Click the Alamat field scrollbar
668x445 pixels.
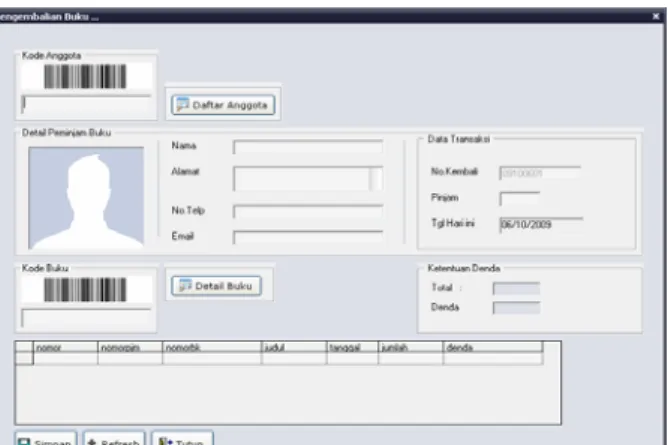click(x=376, y=179)
